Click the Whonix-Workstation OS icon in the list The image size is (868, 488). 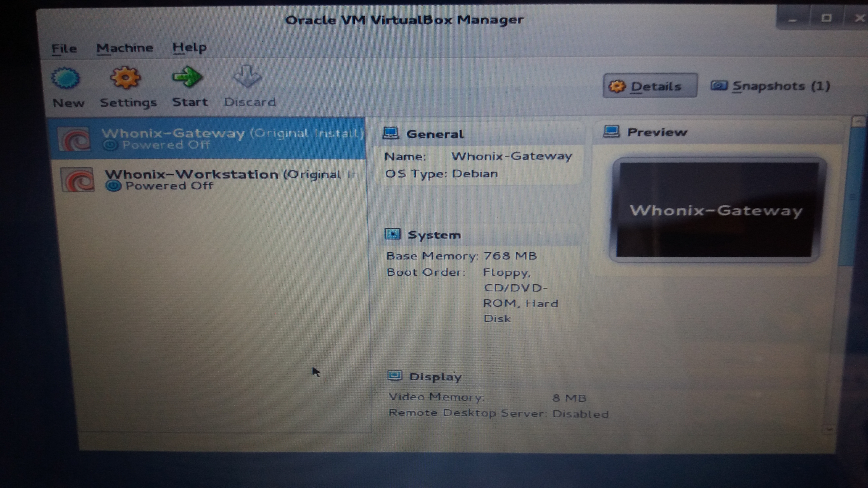(78, 180)
